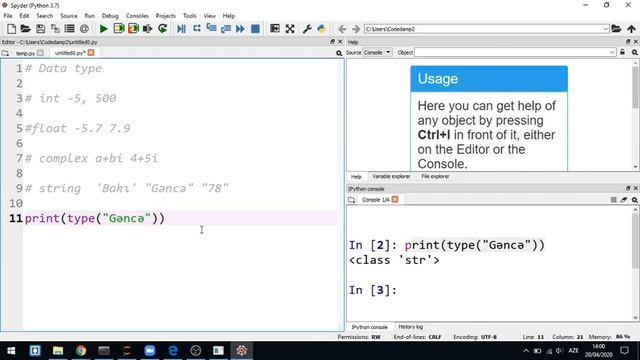
Task: Open the Tools menu
Action: click(x=189, y=16)
